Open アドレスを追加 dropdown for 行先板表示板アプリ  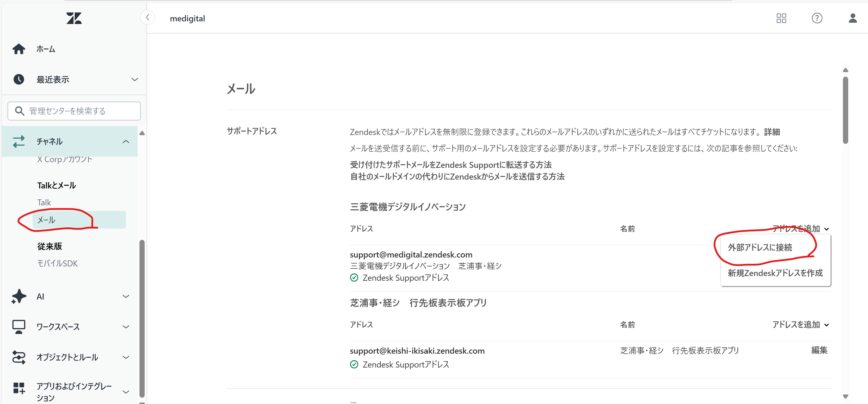(x=800, y=325)
